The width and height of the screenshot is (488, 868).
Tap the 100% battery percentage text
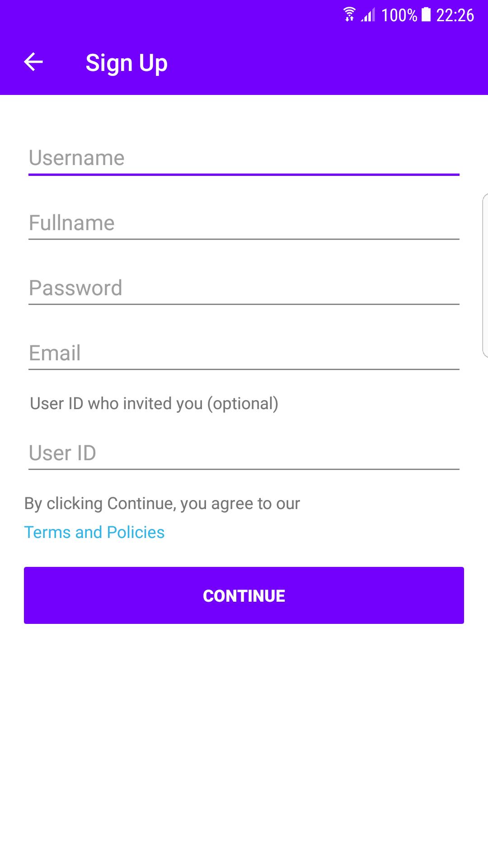click(399, 15)
